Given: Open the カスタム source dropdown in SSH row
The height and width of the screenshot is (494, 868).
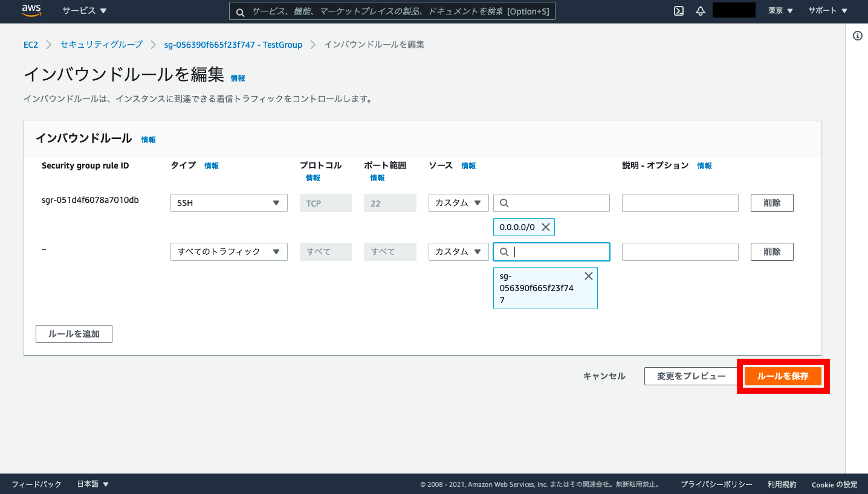Looking at the screenshot, I should point(459,203).
